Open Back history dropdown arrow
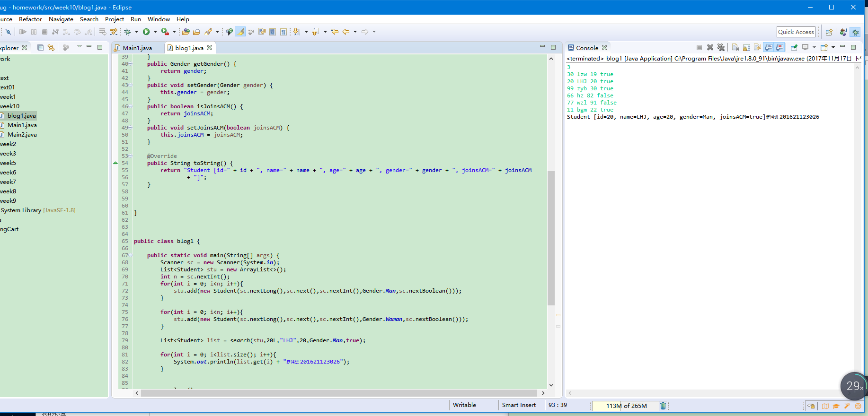Screen dimensions: 868x416 (x=355, y=32)
